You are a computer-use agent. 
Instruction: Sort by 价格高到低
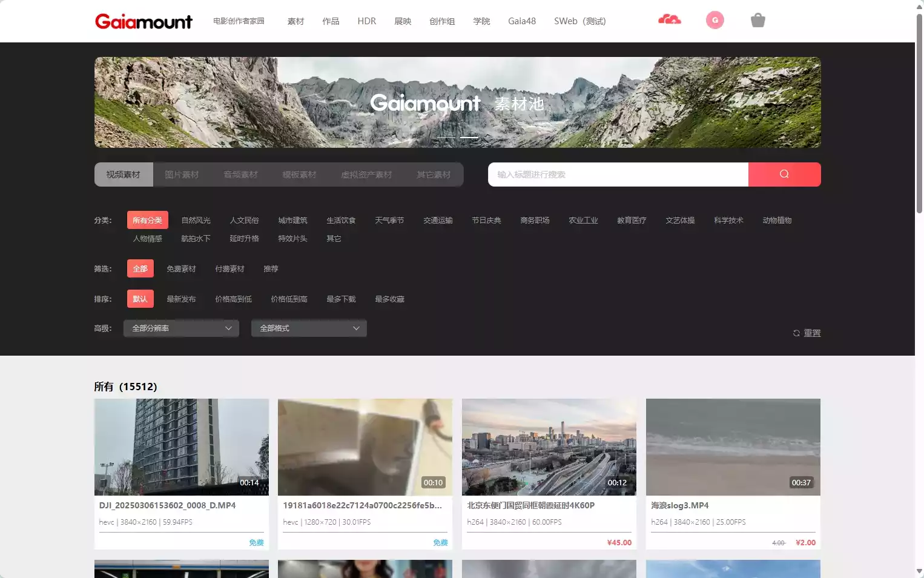click(234, 299)
